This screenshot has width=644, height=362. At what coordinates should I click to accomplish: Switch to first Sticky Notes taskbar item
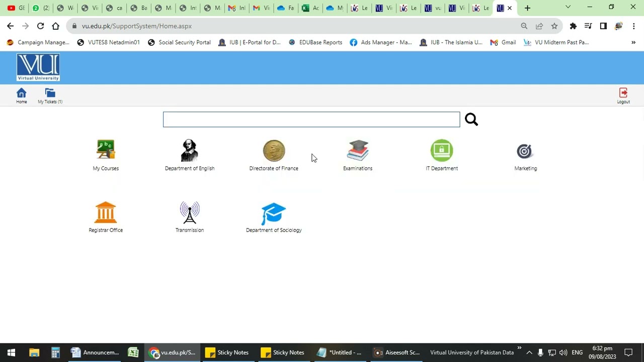tap(227, 352)
